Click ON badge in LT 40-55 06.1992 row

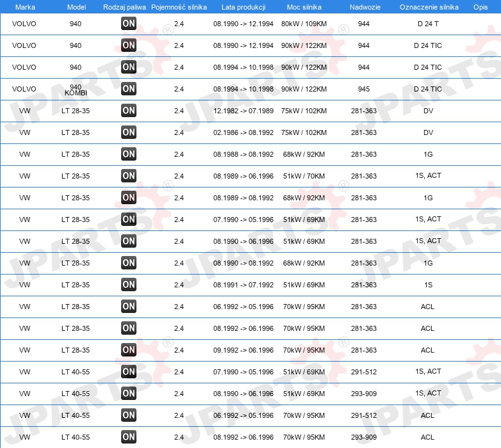click(x=129, y=415)
